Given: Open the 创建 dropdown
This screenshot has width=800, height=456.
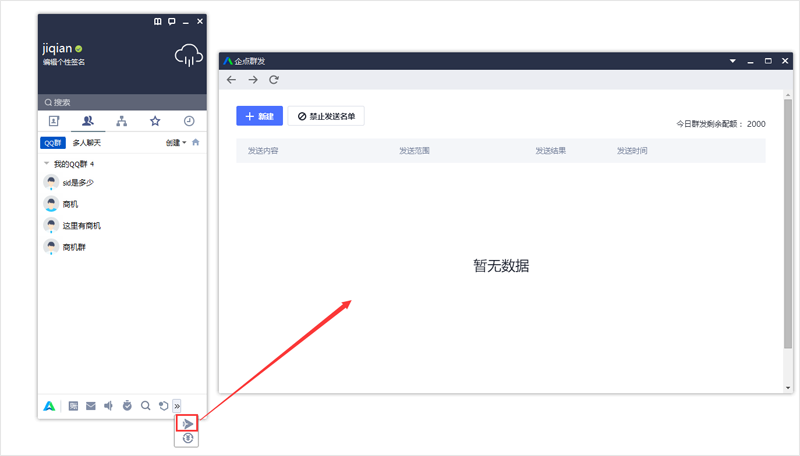Looking at the screenshot, I should point(176,143).
